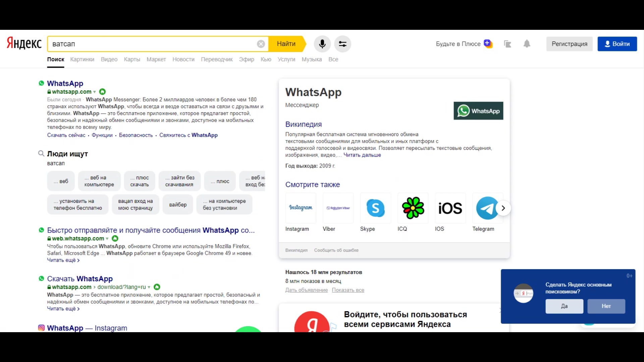Click Да to set Yandex as default
This screenshot has height=362, width=644.
(x=565, y=306)
